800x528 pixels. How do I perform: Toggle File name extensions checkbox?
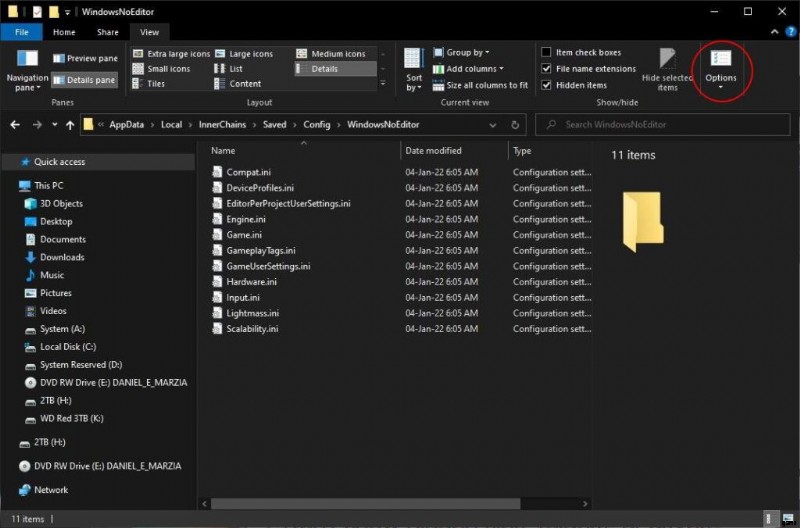(x=546, y=69)
